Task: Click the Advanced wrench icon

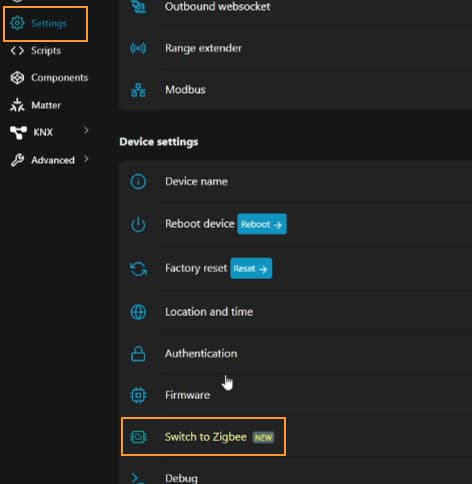Action: [17, 160]
